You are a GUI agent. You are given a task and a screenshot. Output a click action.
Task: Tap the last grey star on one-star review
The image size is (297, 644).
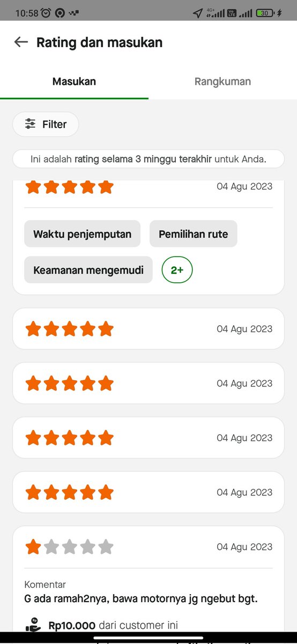tap(106, 547)
